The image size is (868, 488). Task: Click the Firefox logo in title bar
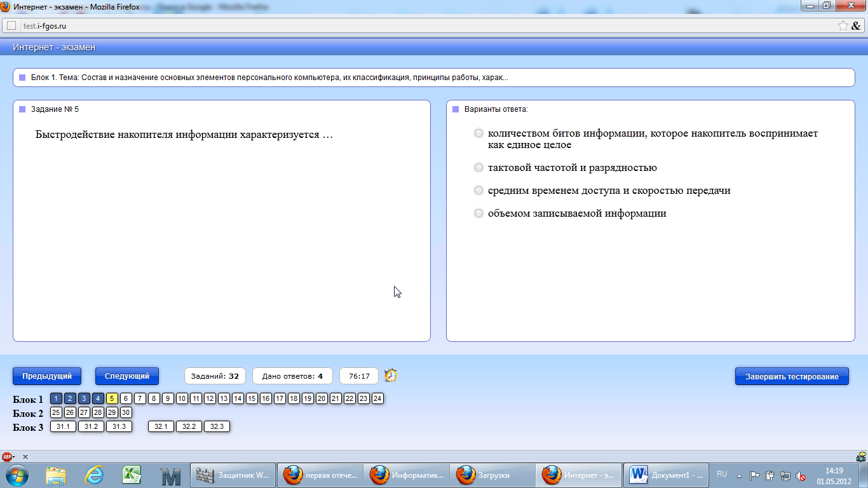pos(6,6)
